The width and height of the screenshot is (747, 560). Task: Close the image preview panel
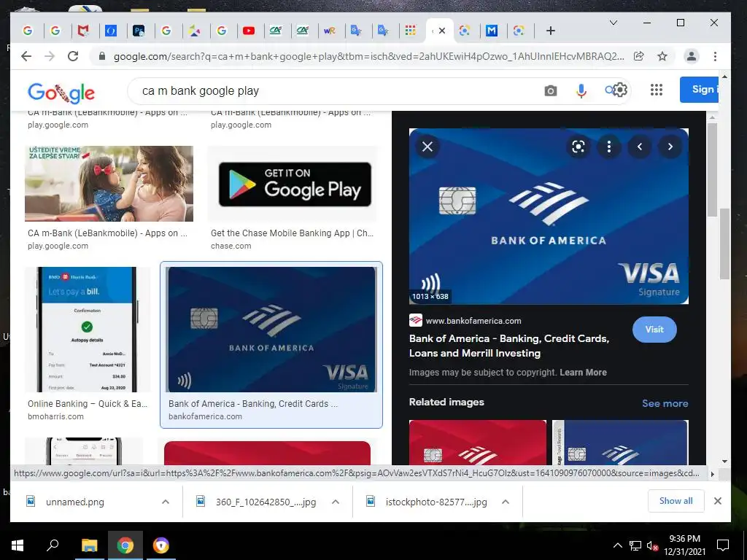[427, 147]
